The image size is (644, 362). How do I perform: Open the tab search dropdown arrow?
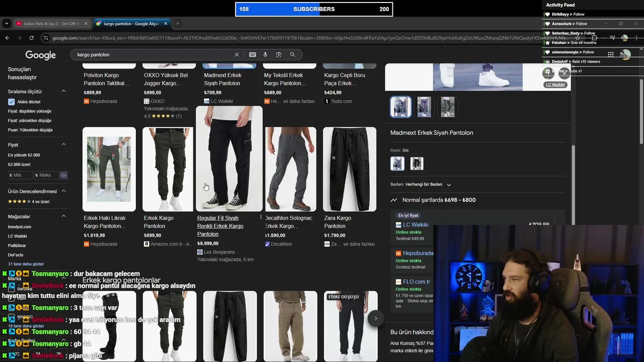pos(7,24)
